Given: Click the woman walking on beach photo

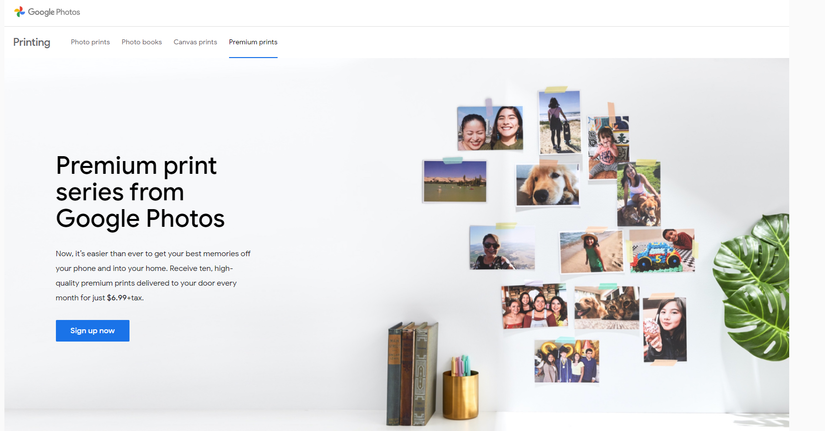Looking at the screenshot, I should coord(560,123).
